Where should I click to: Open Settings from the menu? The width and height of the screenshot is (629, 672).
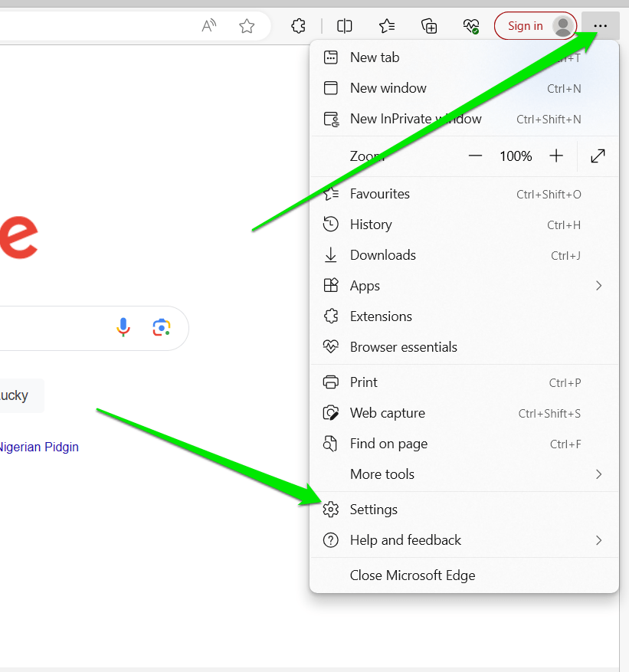click(x=464, y=510)
